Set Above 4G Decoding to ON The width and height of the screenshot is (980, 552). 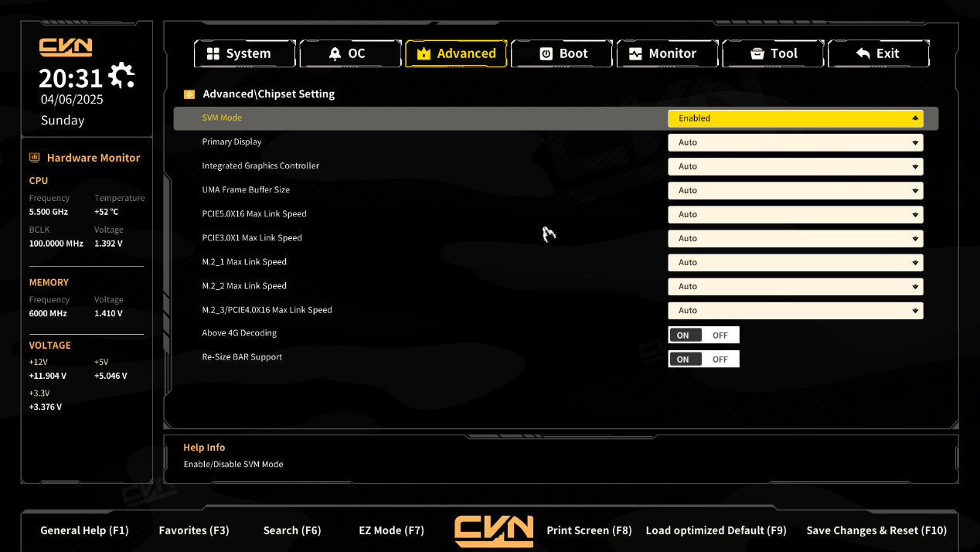point(683,335)
